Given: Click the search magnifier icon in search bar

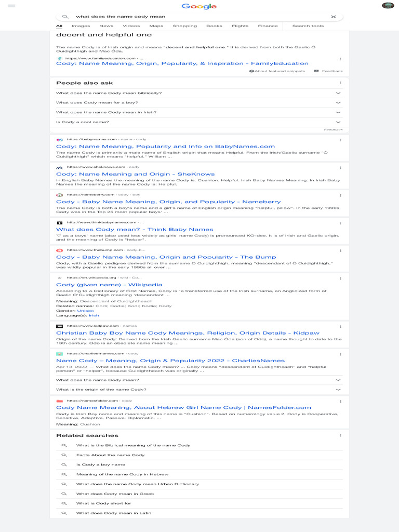Looking at the screenshot, I should (x=65, y=17).
